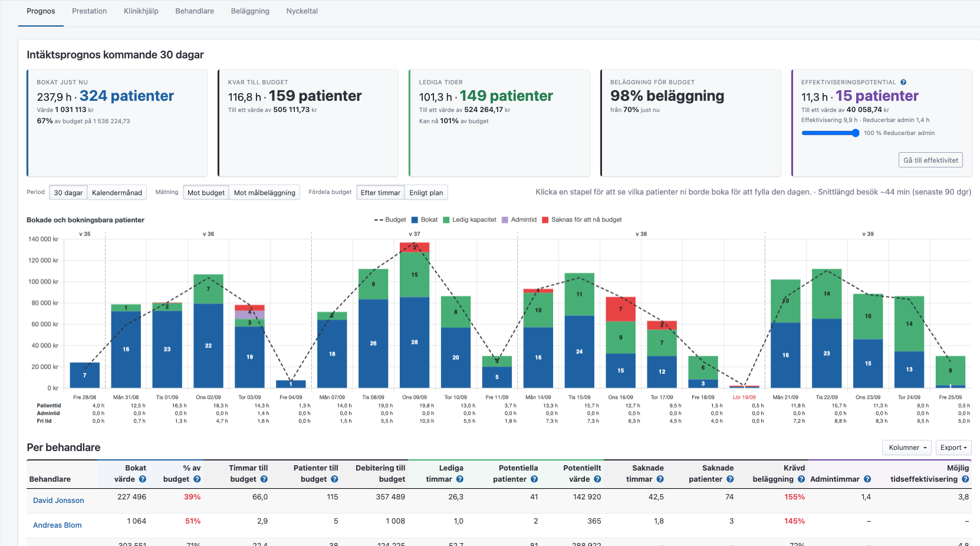980x546 pixels.
Task: Open the Nyckeltal tab
Action: 302,11
